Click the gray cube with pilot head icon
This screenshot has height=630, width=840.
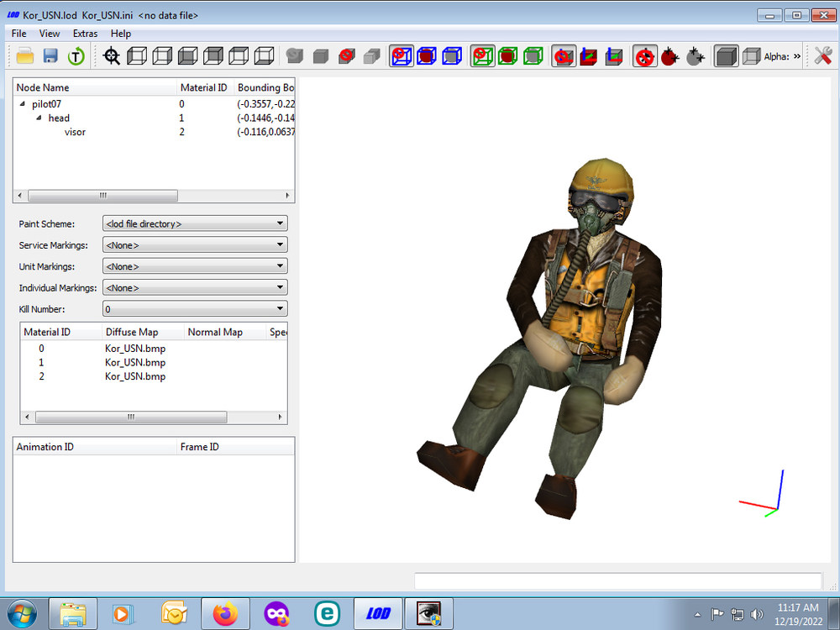point(295,55)
